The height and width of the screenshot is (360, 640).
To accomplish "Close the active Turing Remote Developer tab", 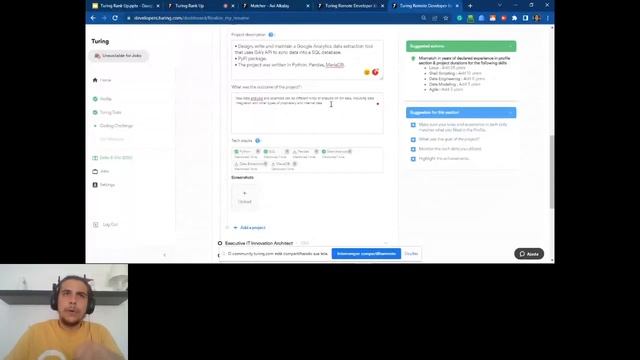I will click(457, 6).
